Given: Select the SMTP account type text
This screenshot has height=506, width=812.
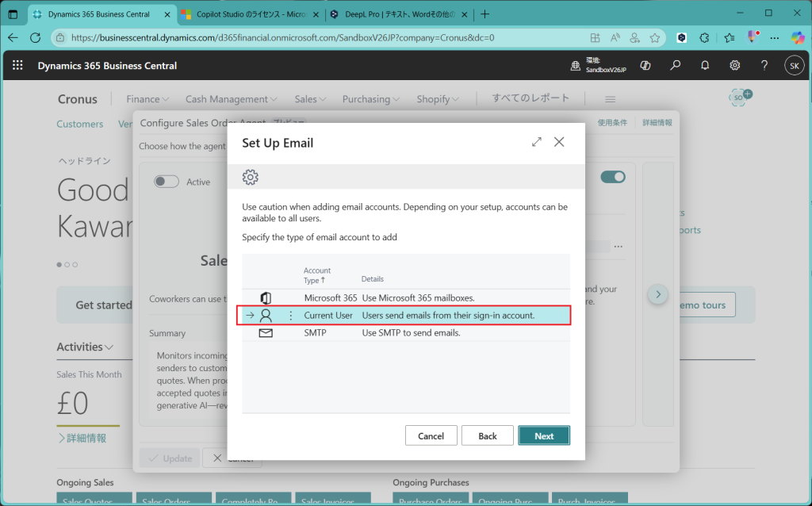Looking at the screenshot, I should 315,333.
